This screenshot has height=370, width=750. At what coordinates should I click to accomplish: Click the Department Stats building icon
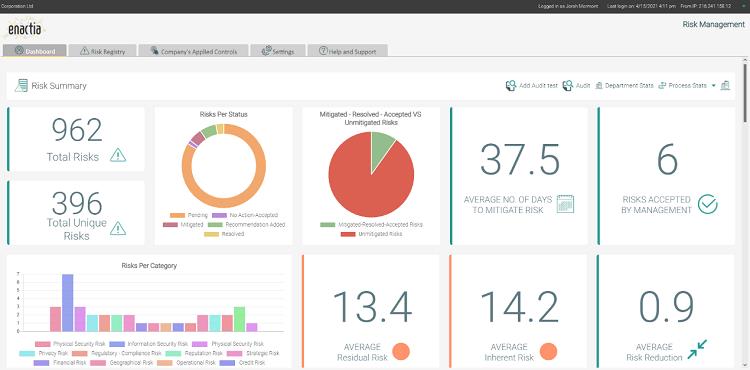[x=599, y=86]
